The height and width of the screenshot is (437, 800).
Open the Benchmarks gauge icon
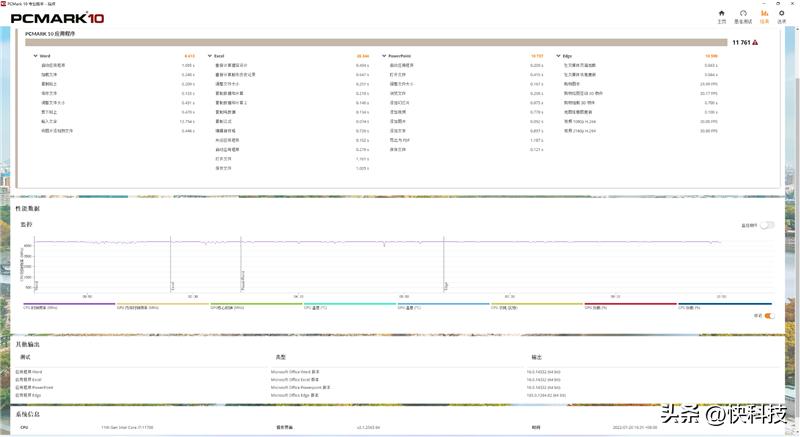(x=743, y=14)
